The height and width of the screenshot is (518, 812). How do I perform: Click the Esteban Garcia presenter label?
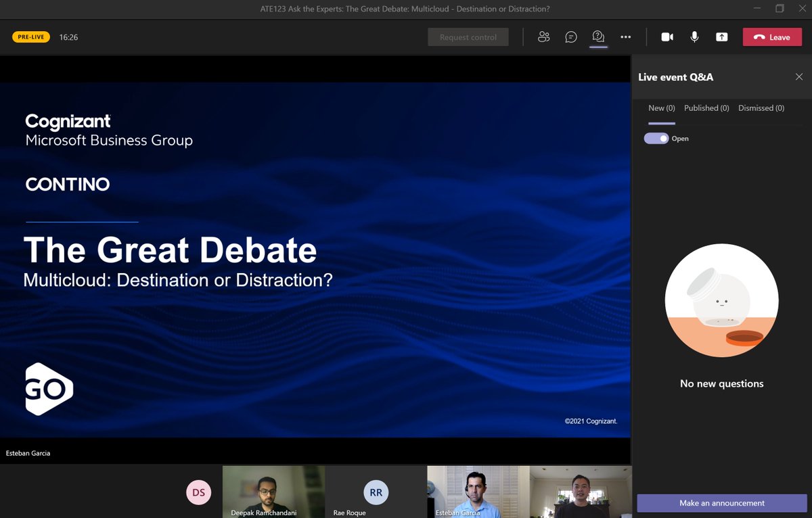pos(28,453)
